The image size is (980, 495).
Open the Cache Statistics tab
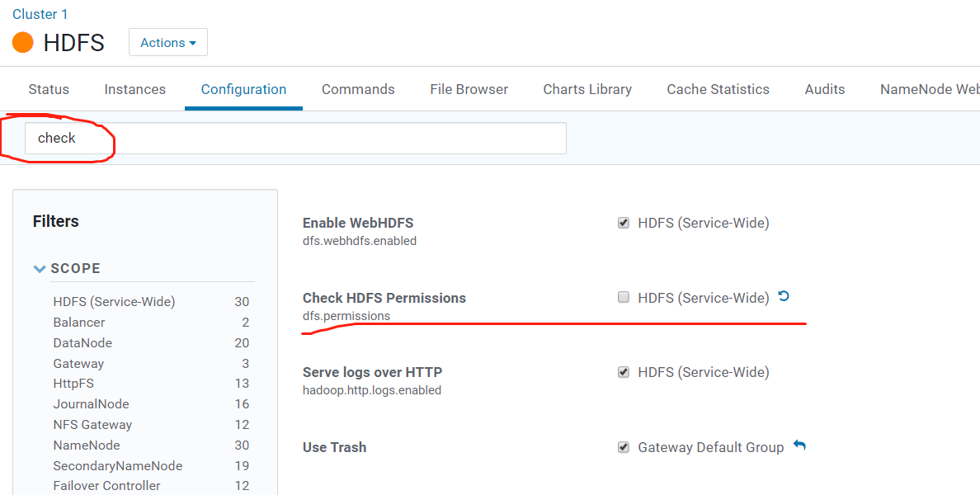tap(718, 88)
